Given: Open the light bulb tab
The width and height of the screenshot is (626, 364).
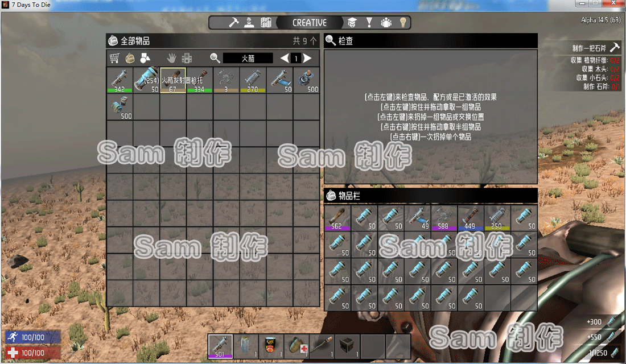Looking at the screenshot, I should point(403,22).
